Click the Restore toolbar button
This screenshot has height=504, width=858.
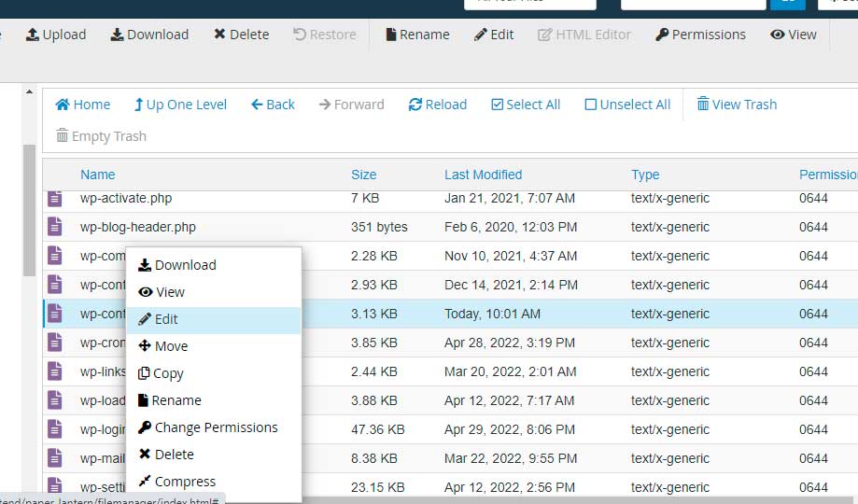coord(325,35)
